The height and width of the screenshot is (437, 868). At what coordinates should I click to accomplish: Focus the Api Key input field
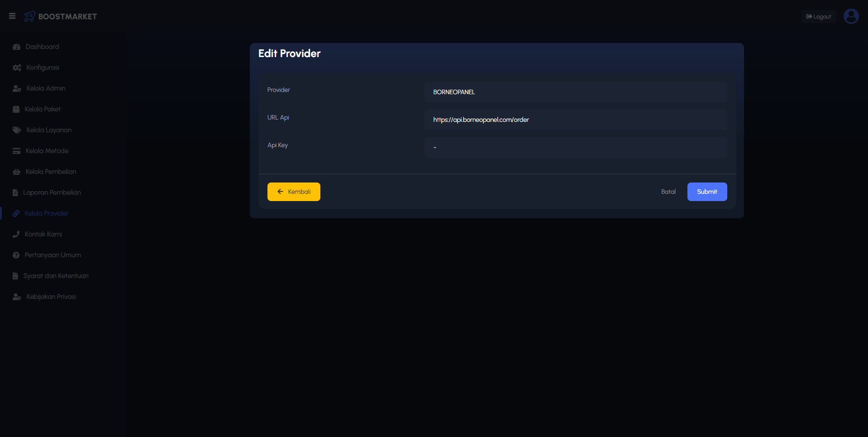pos(576,147)
